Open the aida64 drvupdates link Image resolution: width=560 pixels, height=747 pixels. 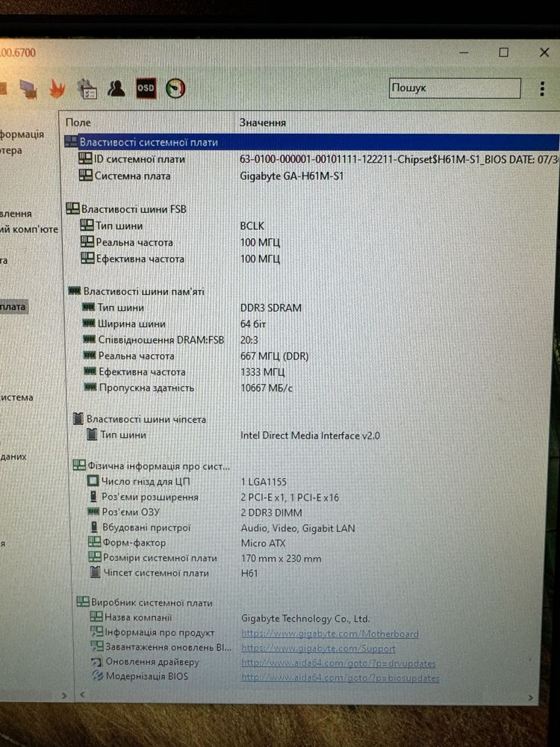click(338, 663)
